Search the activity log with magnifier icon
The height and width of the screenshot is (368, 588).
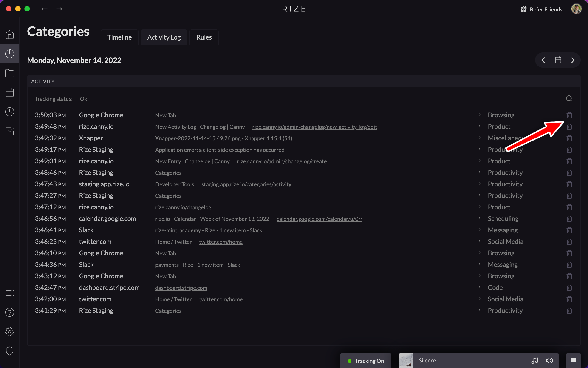tap(569, 99)
